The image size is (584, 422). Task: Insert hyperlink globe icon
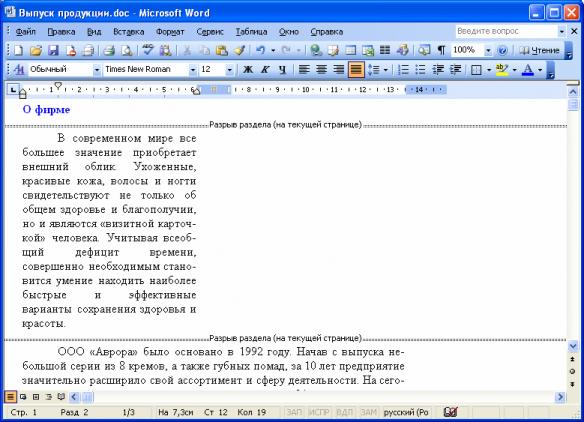click(x=316, y=50)
